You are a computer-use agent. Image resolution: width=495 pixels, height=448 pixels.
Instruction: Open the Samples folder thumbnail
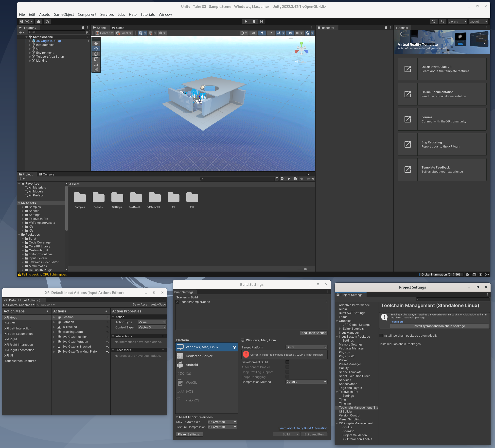pos(80,198)
